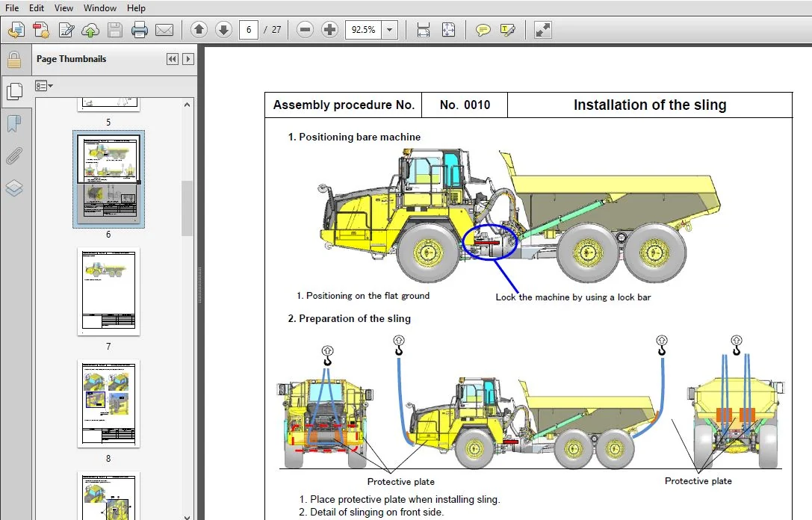The height and width of the screenshot is (520, 812).
Task: Click the Read mode expand icon
Action: pyautogui.click(x=543, y=30)
